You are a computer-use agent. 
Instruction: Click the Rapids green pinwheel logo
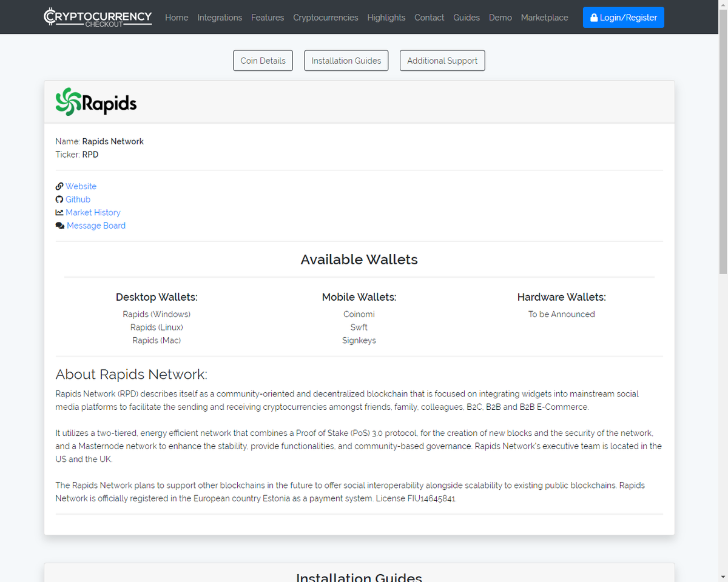pos(68,101)
